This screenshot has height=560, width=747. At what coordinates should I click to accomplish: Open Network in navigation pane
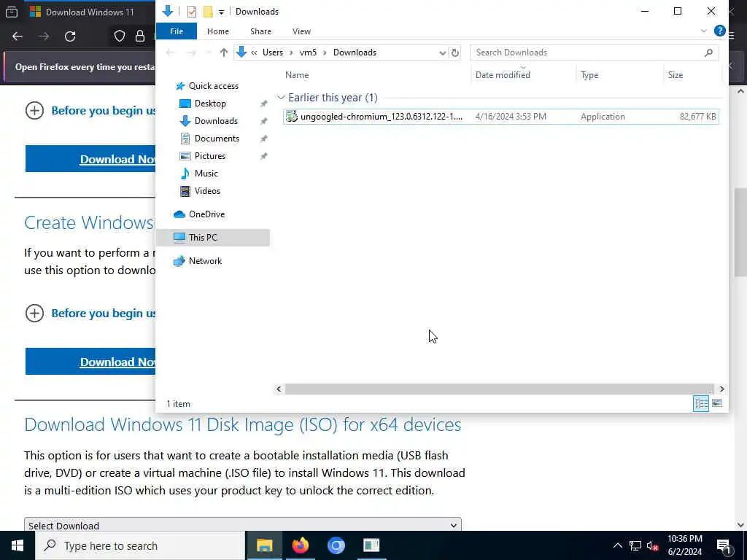click(205, 261)
